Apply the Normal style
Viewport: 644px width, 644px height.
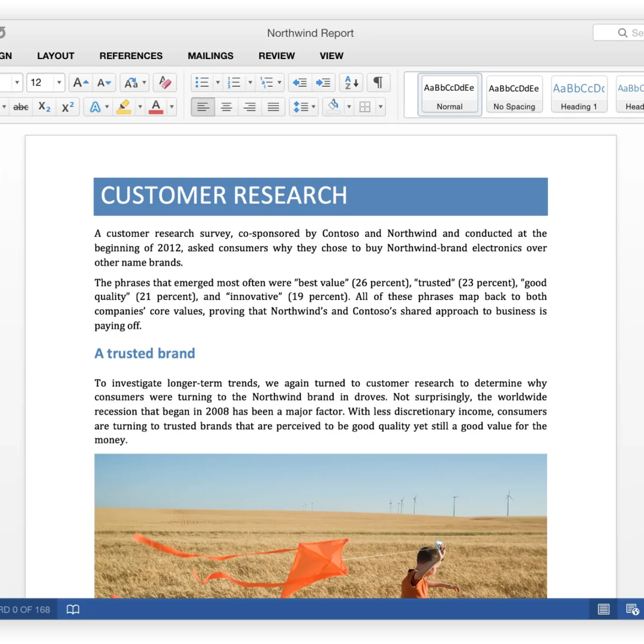[x=450, y=94]
